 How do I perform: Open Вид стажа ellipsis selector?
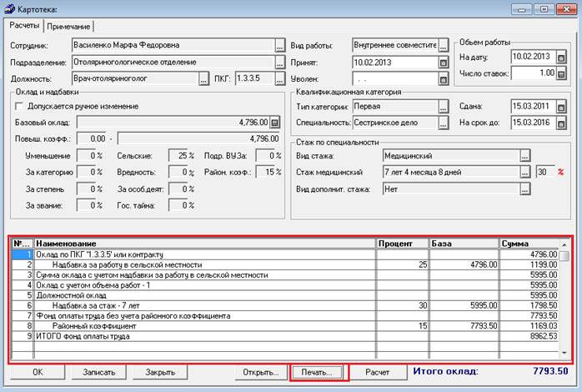pos(524,156)
